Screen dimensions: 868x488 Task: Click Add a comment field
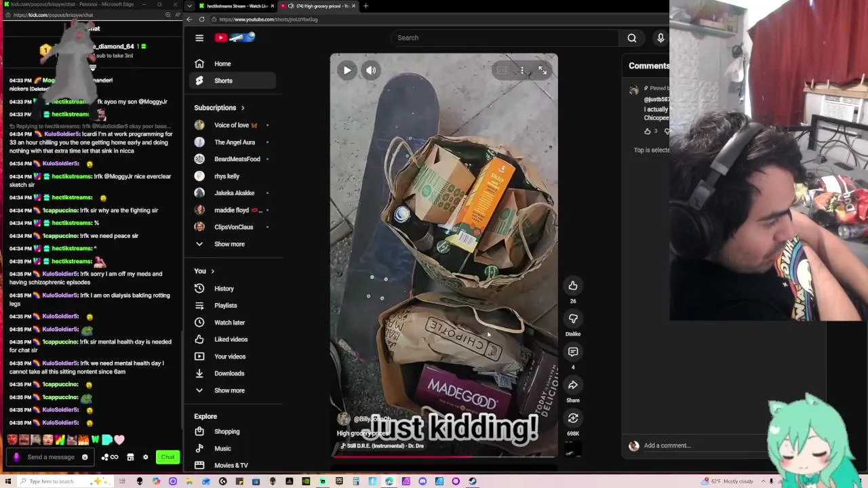pos(667,446)
